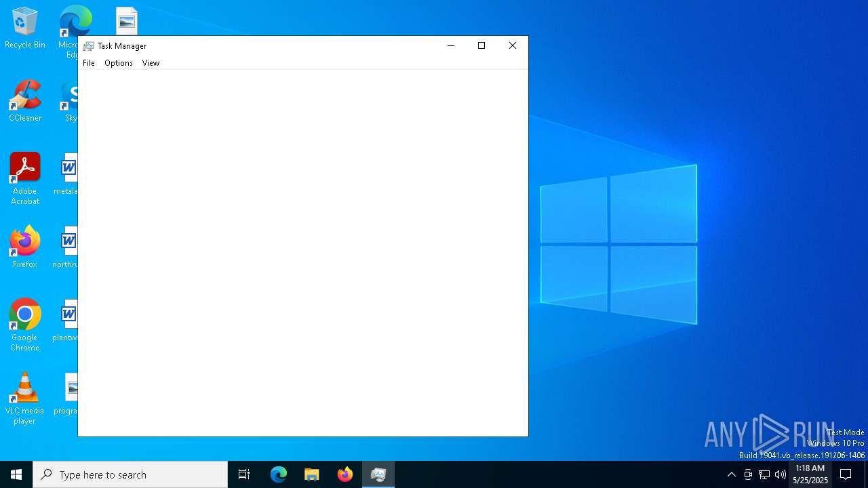Select the Adobe Acrobat desktop icon
Screen dimensions: 868x488
pos(25,179)
